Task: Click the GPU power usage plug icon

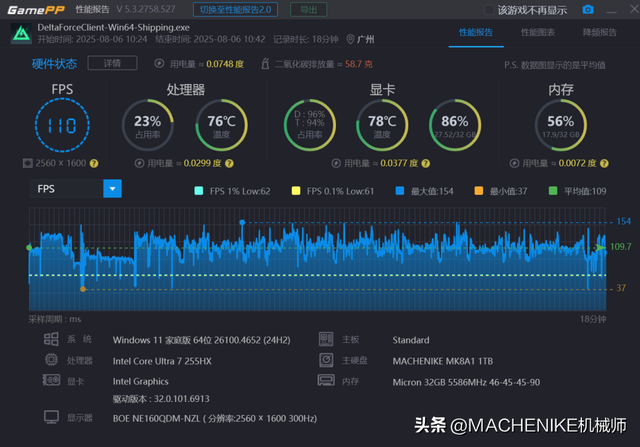Action: pyautogui.click(x=336, y=163)
